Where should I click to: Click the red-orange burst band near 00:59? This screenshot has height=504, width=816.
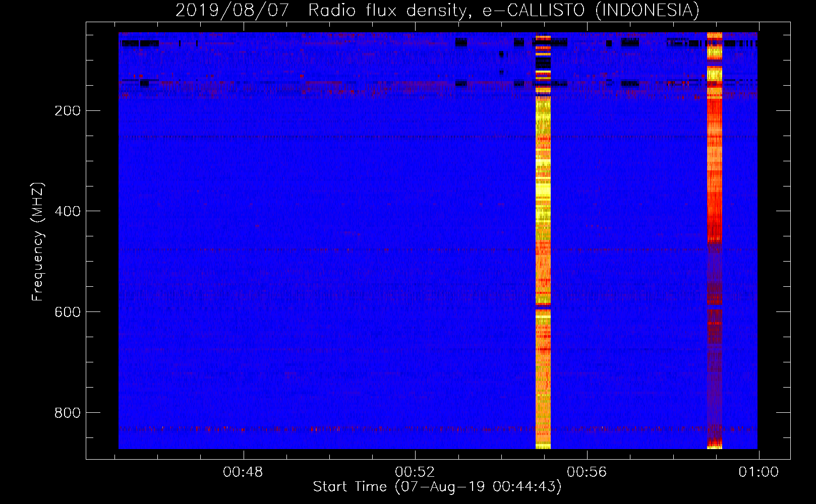click(715, 241)
